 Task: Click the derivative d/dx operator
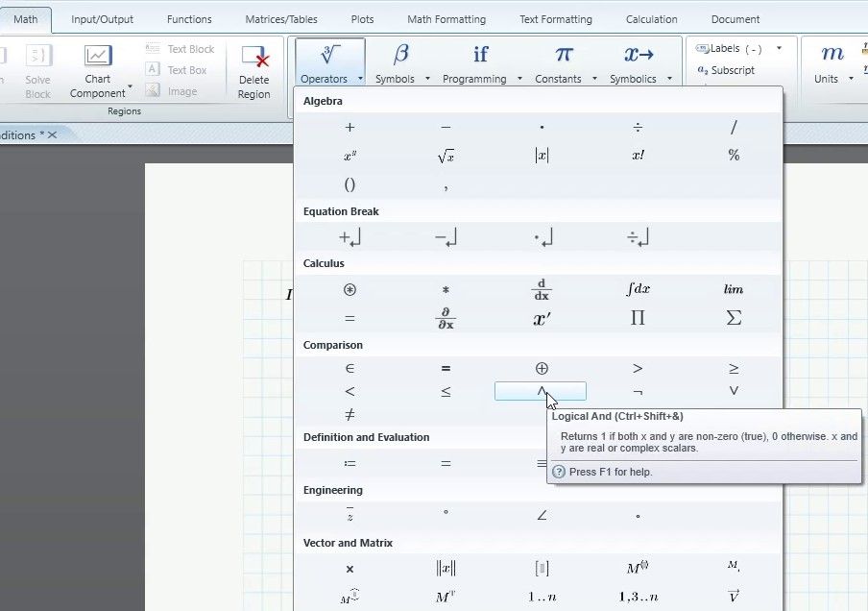coord(542,289)
